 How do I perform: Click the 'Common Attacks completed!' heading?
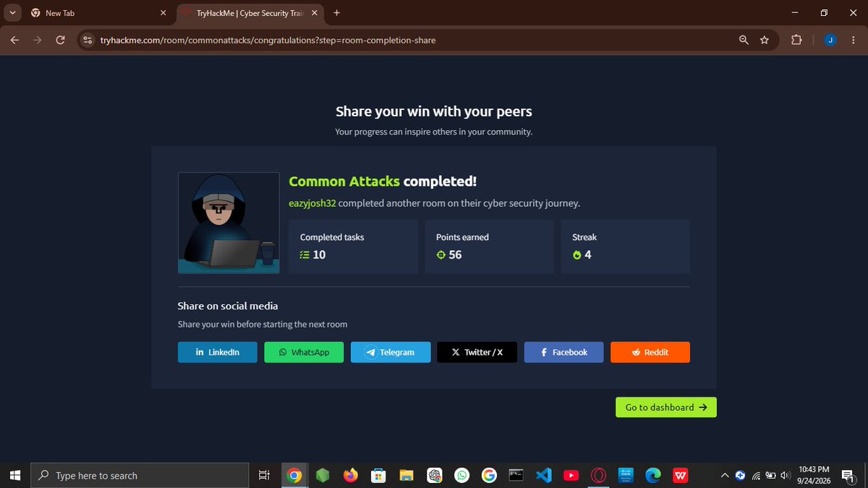pyautogui.click(x=383, y=181)
